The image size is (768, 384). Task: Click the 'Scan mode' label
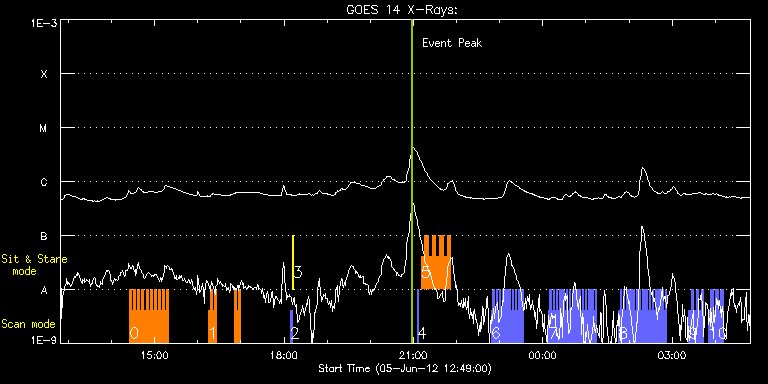click(x=28, y=324)
